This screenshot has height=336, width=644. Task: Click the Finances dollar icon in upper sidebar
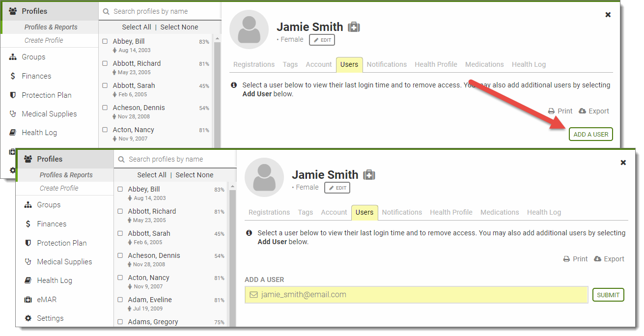pyautogui.click(x=13, y=76)
